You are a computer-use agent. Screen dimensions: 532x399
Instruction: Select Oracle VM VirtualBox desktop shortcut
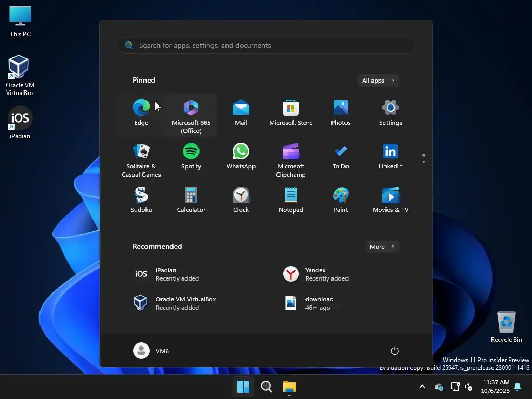pos(20,75)
